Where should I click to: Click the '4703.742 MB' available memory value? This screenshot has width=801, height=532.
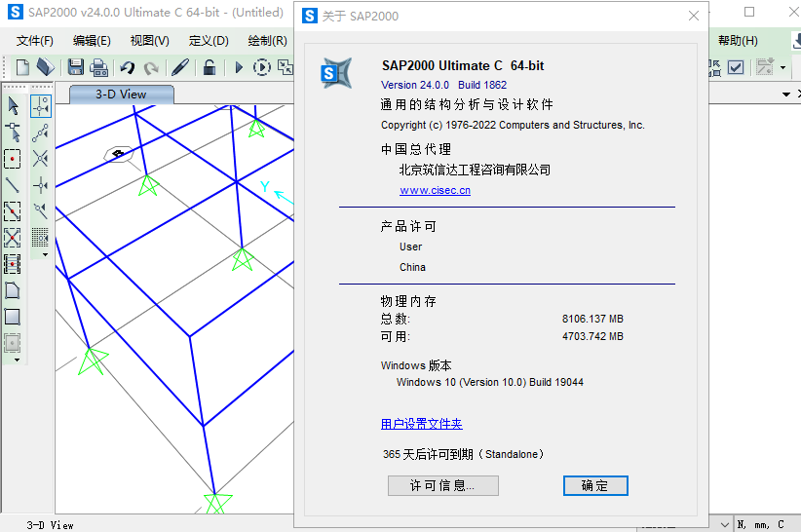tap(593, 336)
